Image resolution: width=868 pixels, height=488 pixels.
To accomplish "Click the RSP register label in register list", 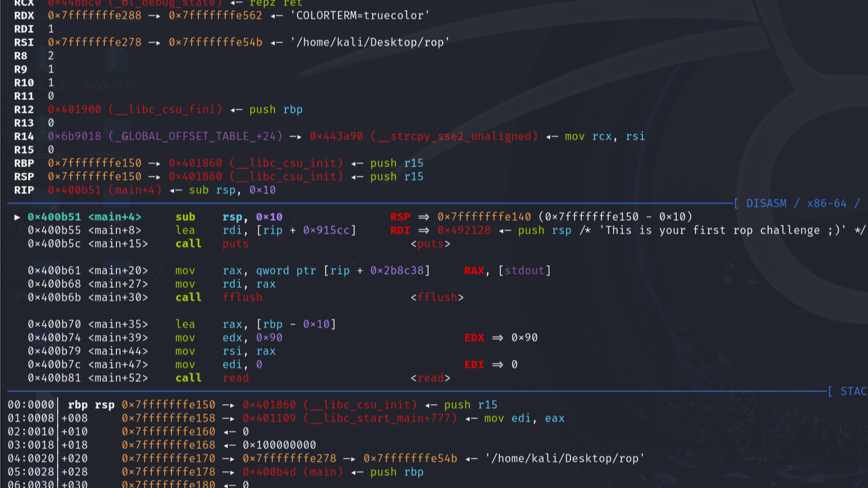I will click(24, 177).
